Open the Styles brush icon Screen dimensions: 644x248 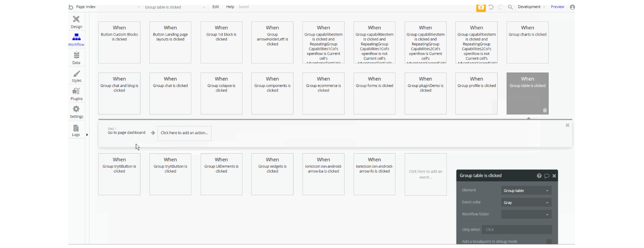click(x=76, y=74)
